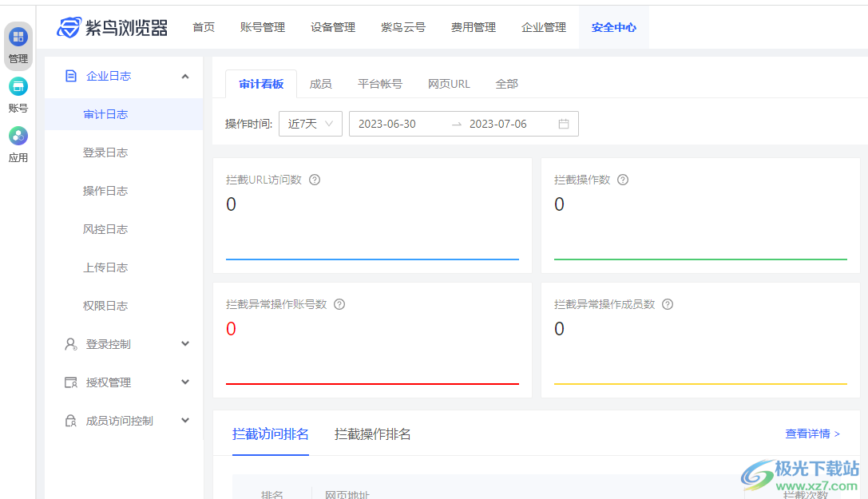
Task: Open 紫鸟云号 in top navigation
Action: coord(403,27)
